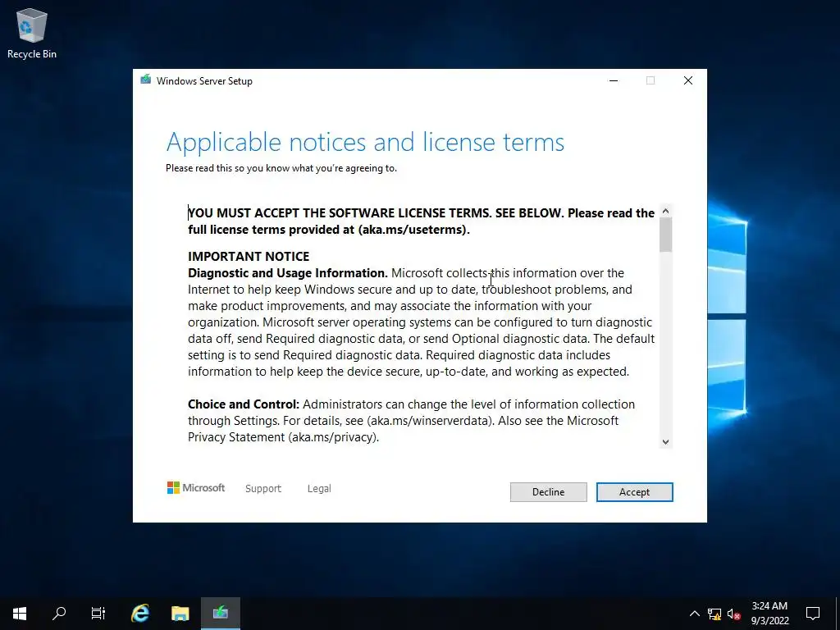
Task: Click scroll up arrow of license text
Action: tap(665, 211)
